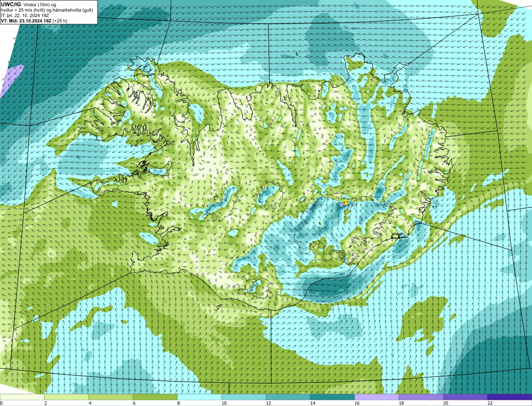Pick the 10–12 m/s legend swatch
The height and width of the screenshot is (406, 532).
(244, 397)
